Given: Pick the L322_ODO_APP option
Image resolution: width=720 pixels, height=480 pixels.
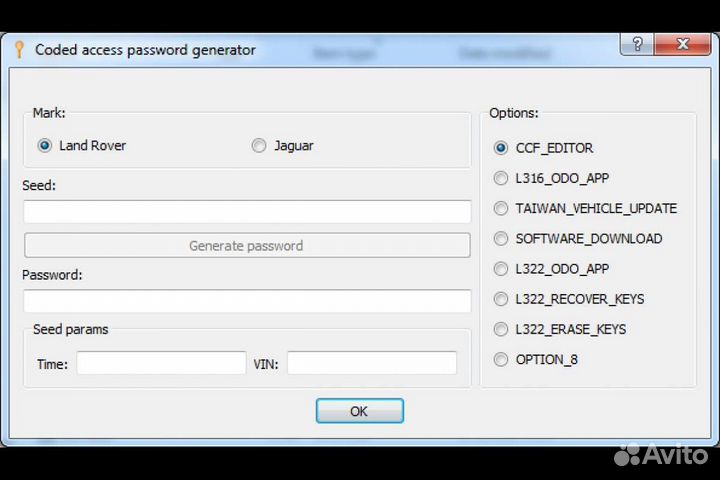Looking at the screenshot, I should click(x=501, y=269).
